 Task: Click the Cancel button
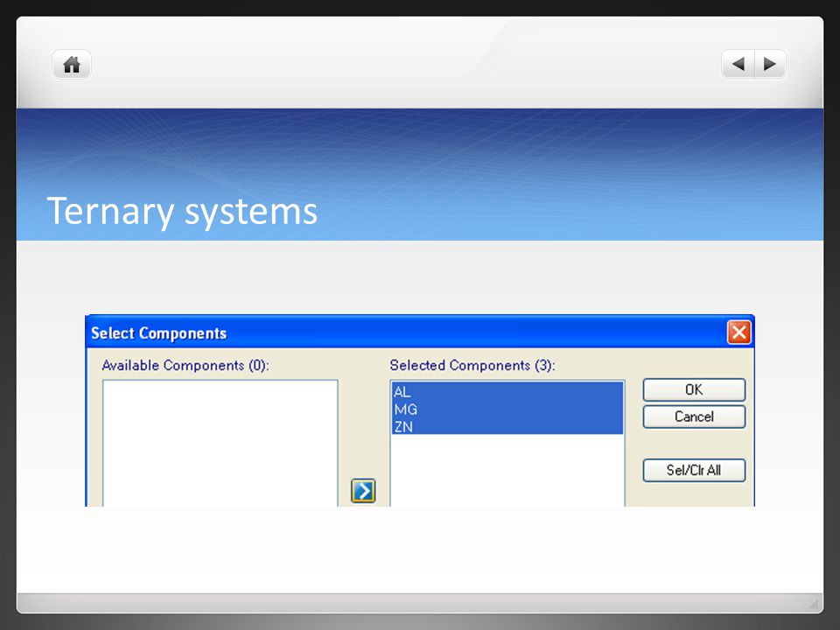tap(694, 416)
